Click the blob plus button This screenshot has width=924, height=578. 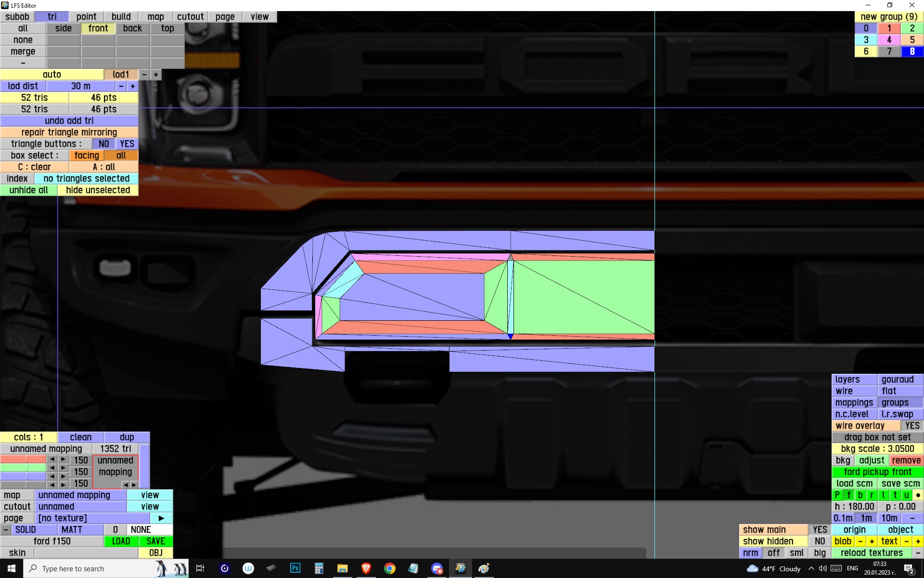pos(872,541)
